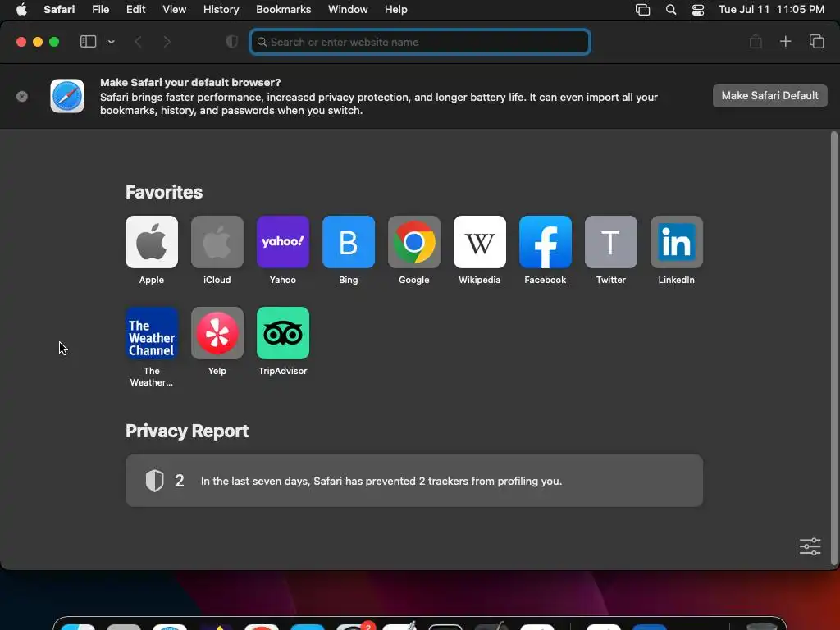Open the iCloud favorite tile
This screenshot has width=840, height=630.
[217, 242]
